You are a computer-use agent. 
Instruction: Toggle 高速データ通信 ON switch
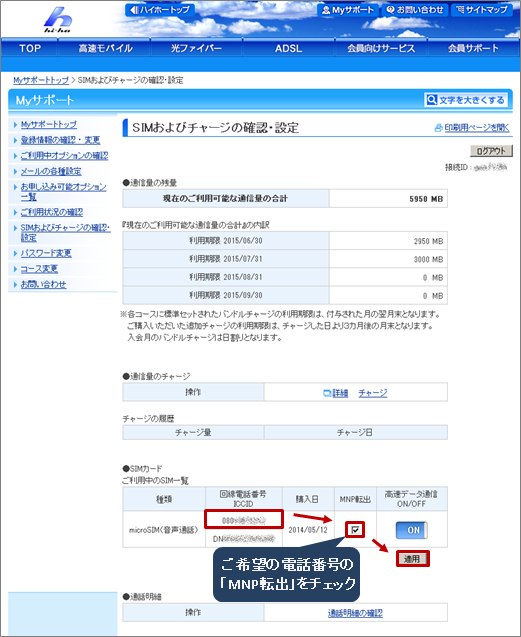click(412, 530)
